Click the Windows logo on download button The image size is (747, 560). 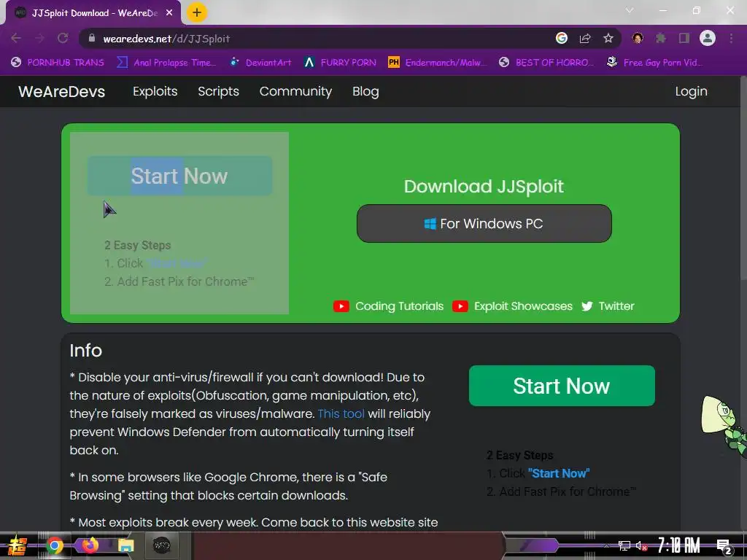430,224
